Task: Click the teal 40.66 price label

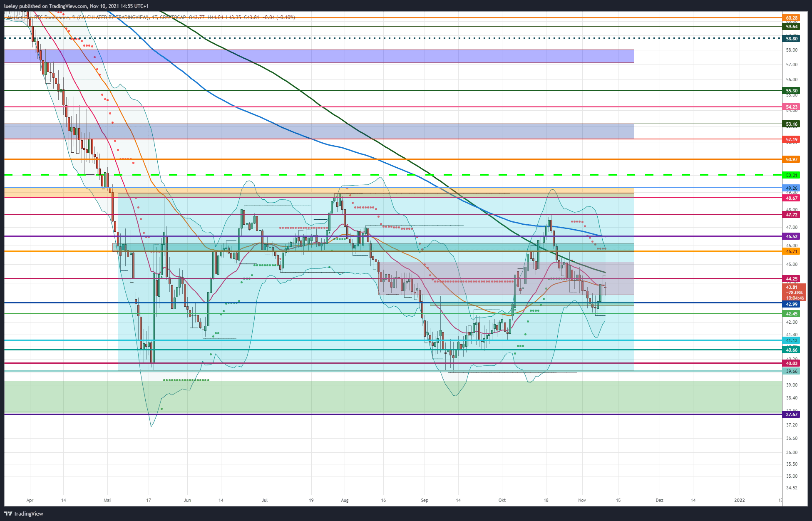Action: tap(792, 350)
